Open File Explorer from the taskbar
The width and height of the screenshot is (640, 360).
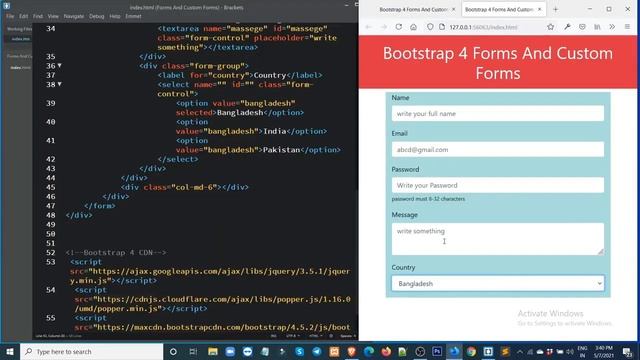tap(213, 351)
